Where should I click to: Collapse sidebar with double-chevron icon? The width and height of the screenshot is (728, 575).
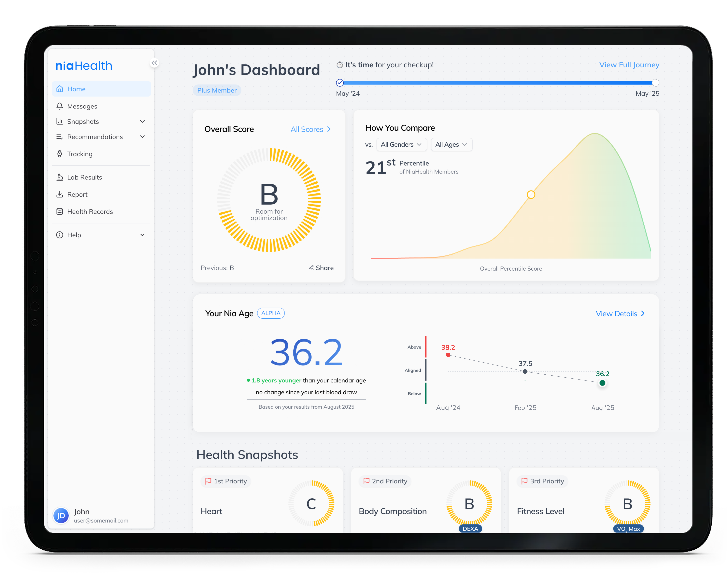[154, 63]
